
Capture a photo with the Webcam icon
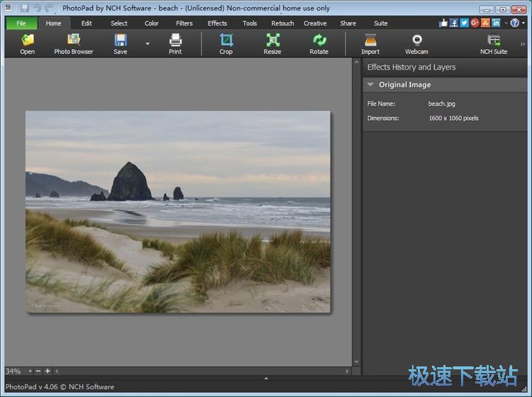(x=416, y=43)
